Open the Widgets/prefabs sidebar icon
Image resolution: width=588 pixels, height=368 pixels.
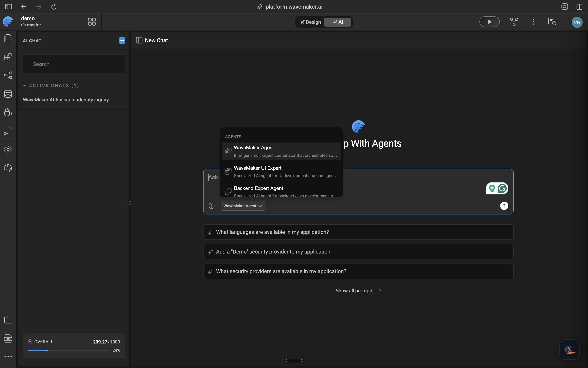(8, 57)
